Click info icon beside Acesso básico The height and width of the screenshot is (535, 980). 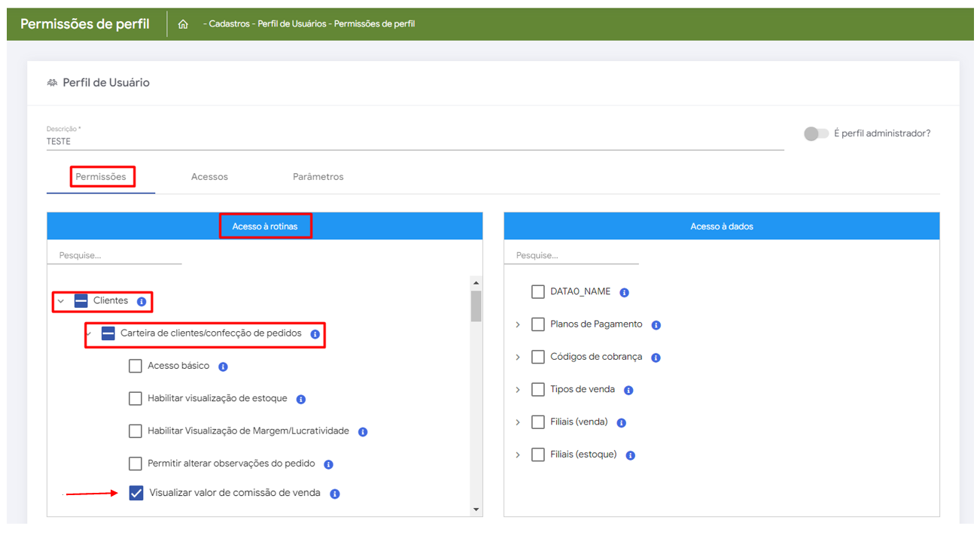[223, 366]
